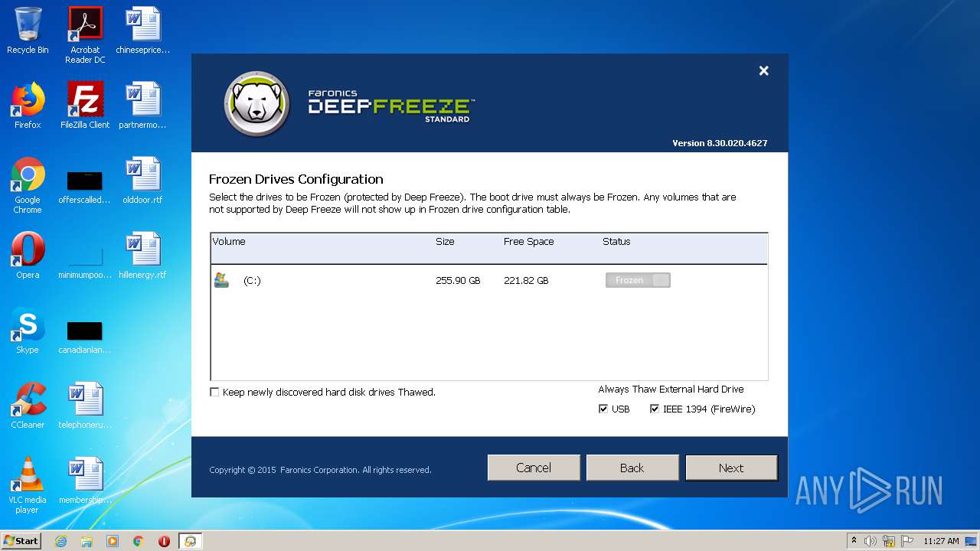Open Opera from the taskbar
Image resolution: width=980 pixels, height=551 pixels.
pos(164,541)
